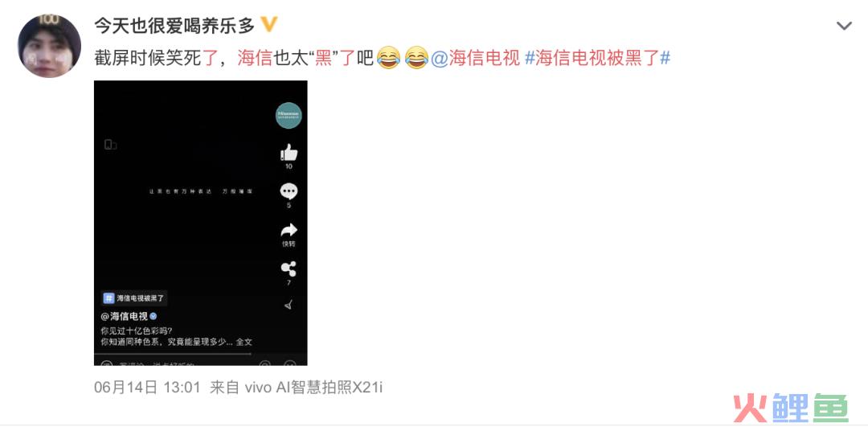The width and height of the screenshot is (868, 427).
Task: Click the share nodes icon
Action: coord(289,269)
